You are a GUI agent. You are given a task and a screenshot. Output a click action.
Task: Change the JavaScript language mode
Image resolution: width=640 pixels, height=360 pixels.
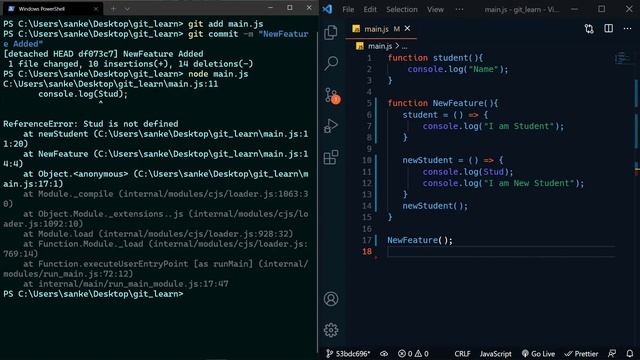pos(495,353)
